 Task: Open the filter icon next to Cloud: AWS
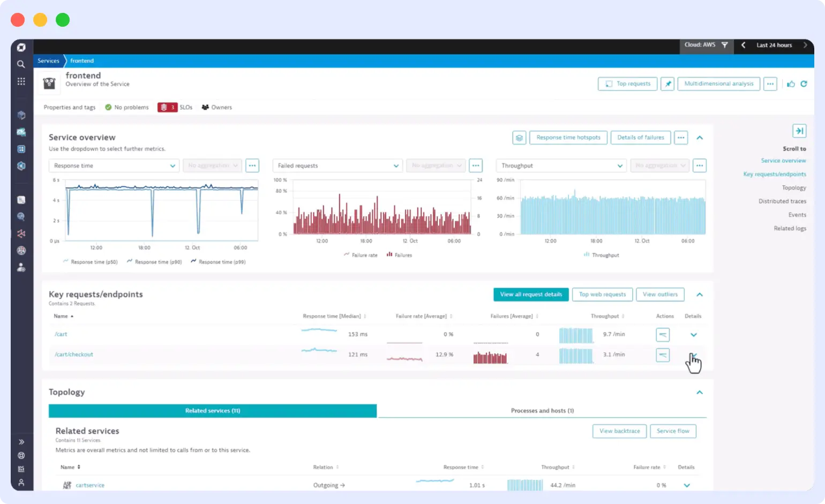tap(725, 45)
